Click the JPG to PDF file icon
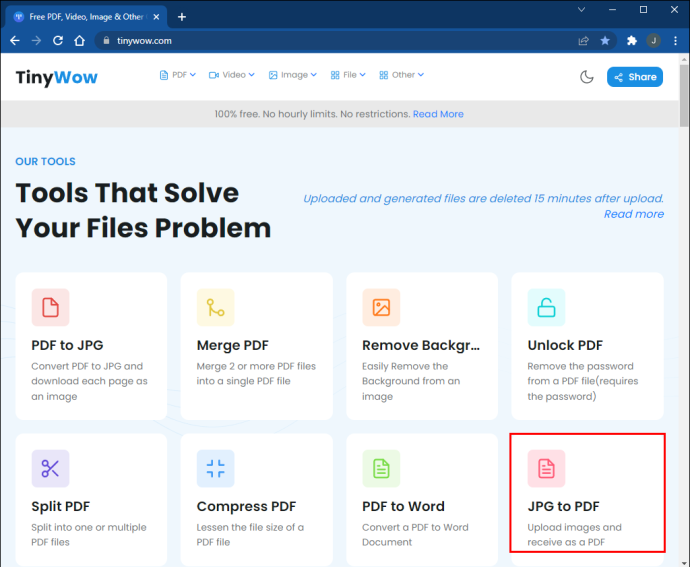This screenshot has width=690, height=567. click(x=546, y=468)
